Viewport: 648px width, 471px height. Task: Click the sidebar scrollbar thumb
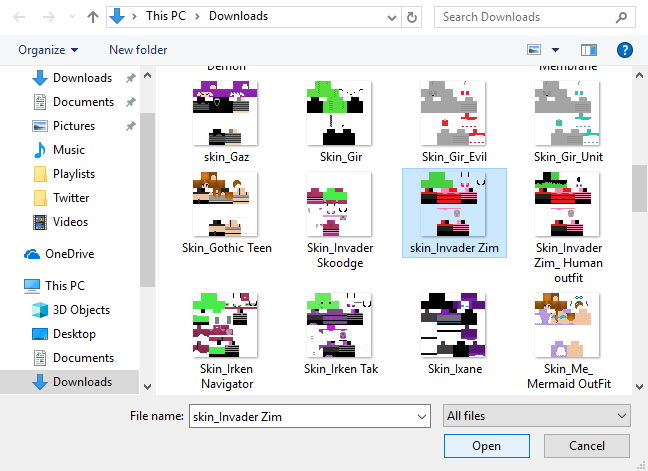pos(147,200)
